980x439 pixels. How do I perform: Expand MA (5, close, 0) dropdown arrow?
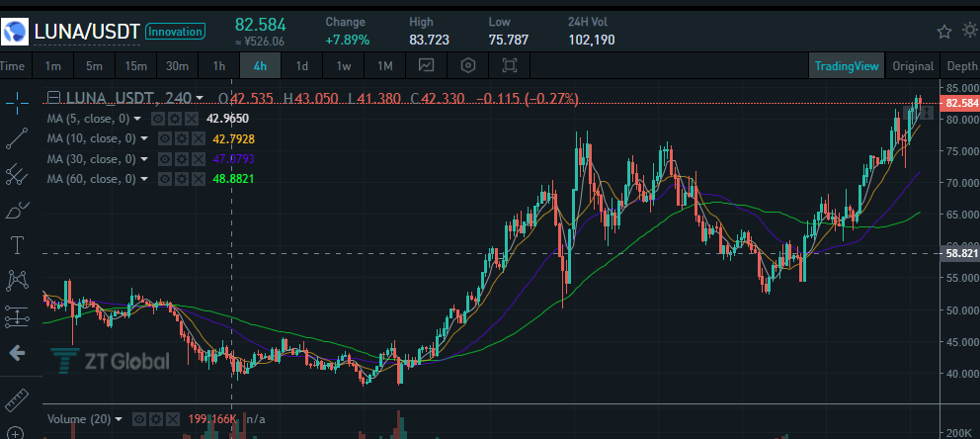point(137,119)
